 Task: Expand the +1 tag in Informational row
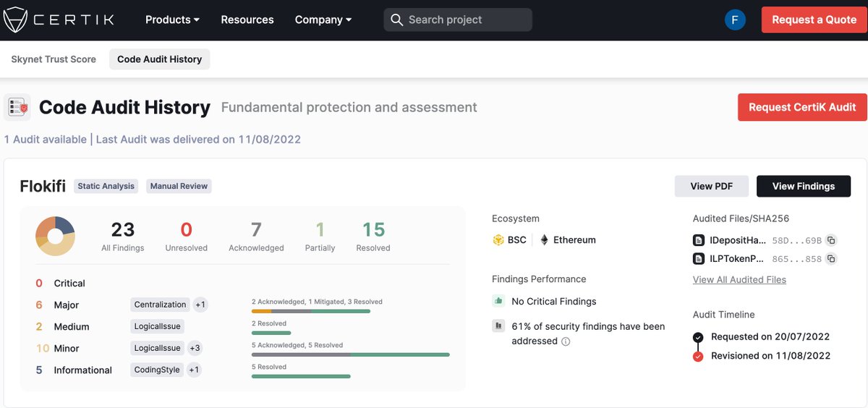click(x=193, y=370)
